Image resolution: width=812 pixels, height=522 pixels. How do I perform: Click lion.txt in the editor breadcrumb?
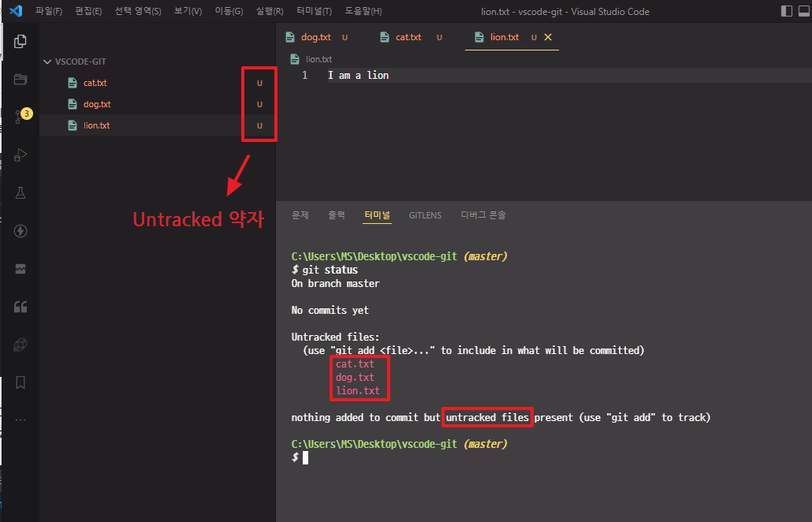[318, 59]
